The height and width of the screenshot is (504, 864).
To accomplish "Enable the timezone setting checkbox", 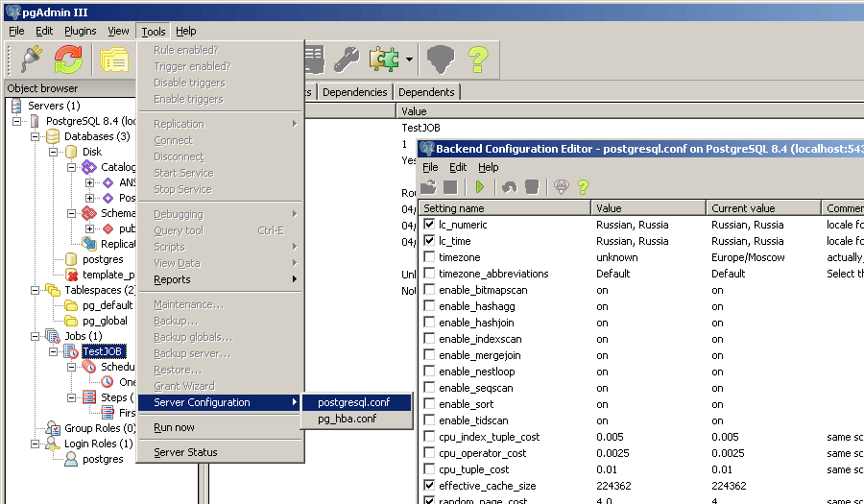I will tap(429, 256).
